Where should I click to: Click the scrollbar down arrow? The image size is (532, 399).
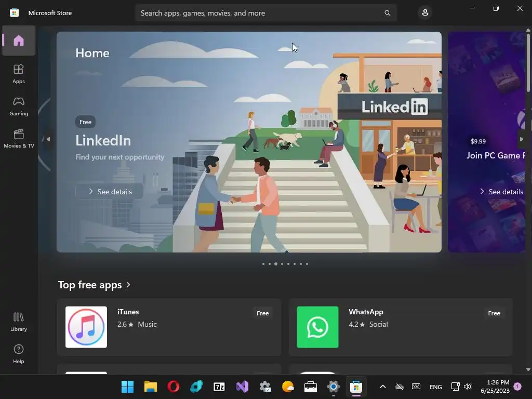pyautogui.click(x=528, y=369)
